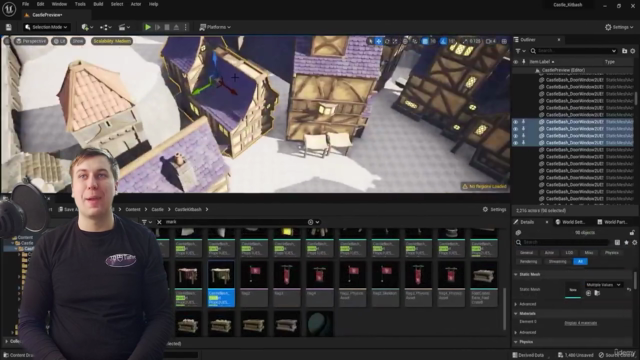
Task: Open Details panel settings gear
Action: [x=634, y=242]
